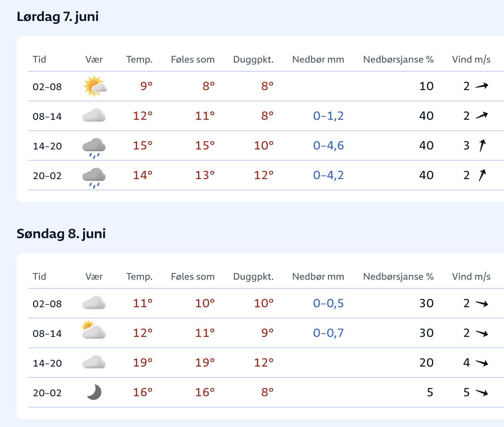Click the partly sunny icon for Saturday 02–08
This screenshot has height=427, width=504.
click(x=94, y=86)
